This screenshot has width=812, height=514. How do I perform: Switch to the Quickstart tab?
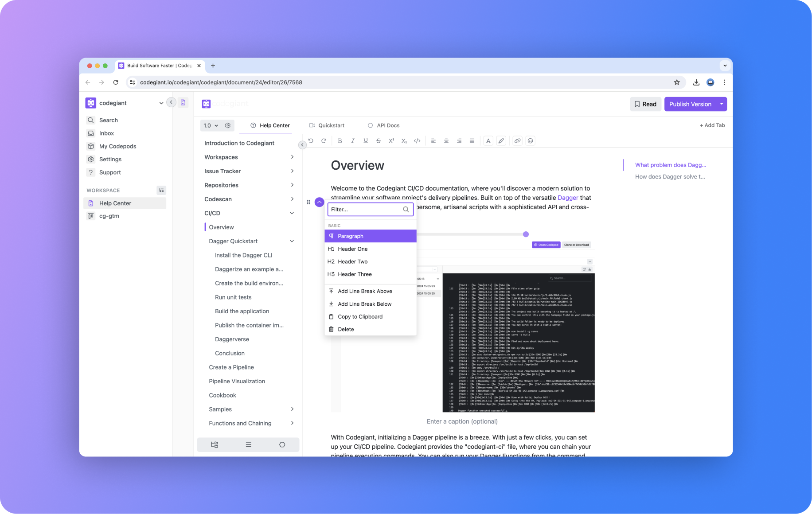tap(327, 125)
